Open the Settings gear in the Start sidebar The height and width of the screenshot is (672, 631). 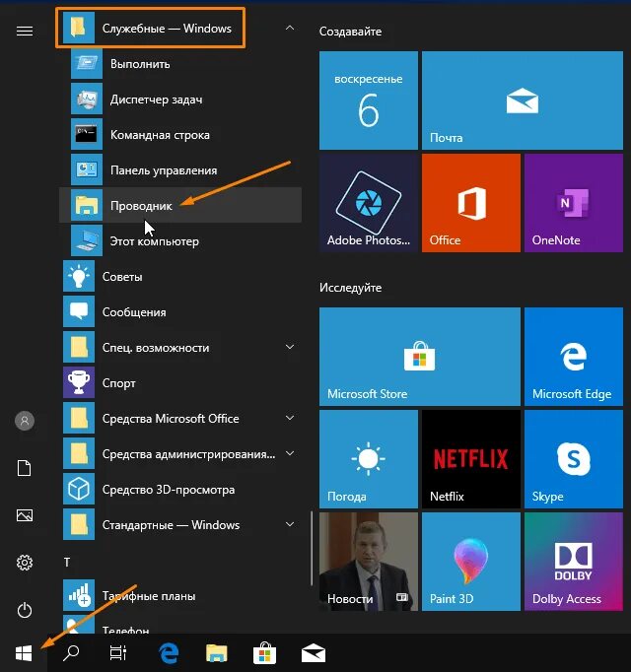click(25, 563)
